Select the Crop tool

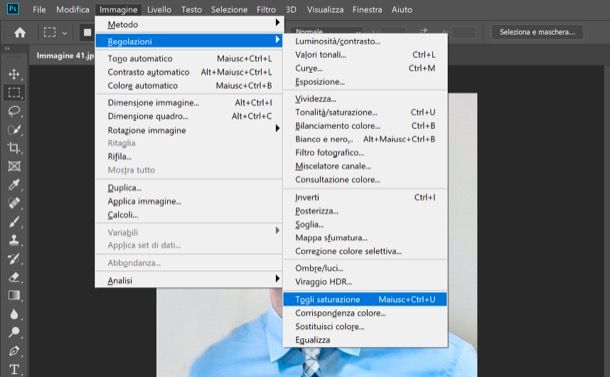pos(14,148)
